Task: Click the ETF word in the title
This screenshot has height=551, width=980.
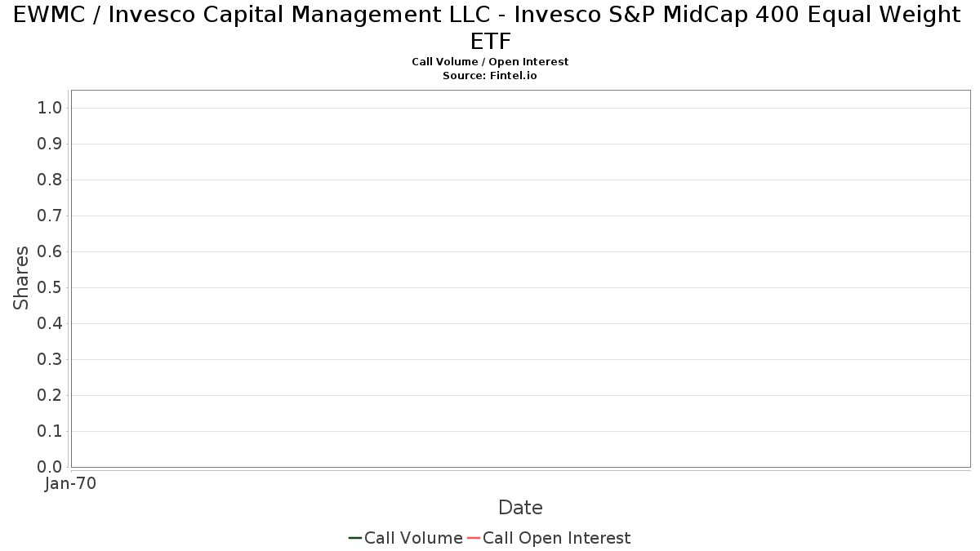Action: (490, 42)
